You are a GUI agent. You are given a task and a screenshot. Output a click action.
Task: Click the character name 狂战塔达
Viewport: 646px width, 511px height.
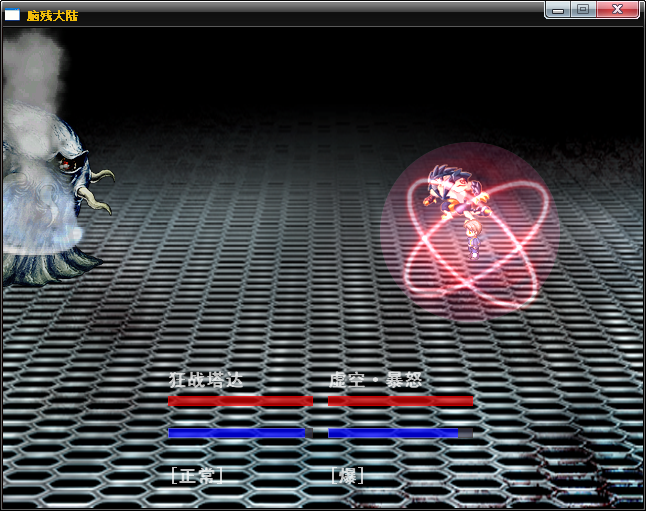[x=206, y=380]
